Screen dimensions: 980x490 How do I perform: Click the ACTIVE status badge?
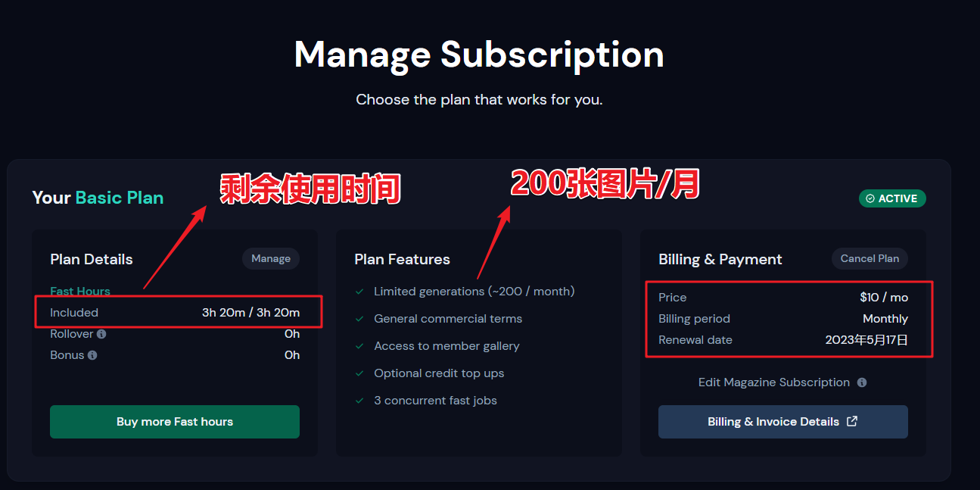tap(892, 198)
